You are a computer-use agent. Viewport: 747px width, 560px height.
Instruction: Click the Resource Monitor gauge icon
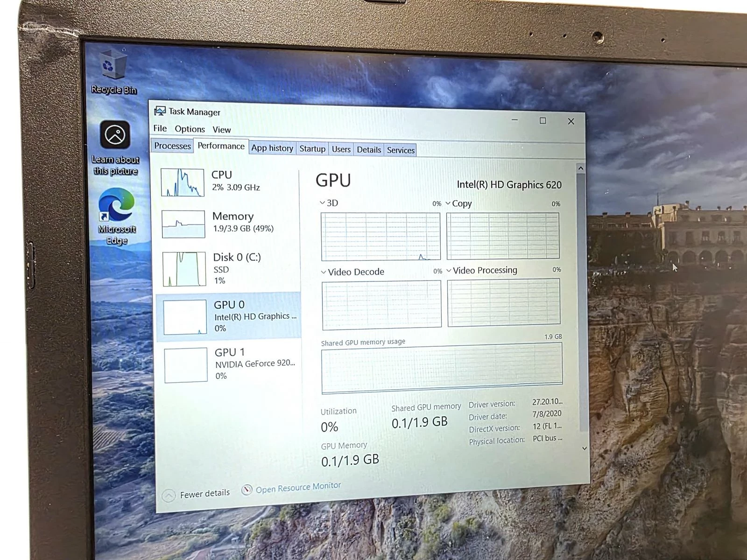coord(247,490)
